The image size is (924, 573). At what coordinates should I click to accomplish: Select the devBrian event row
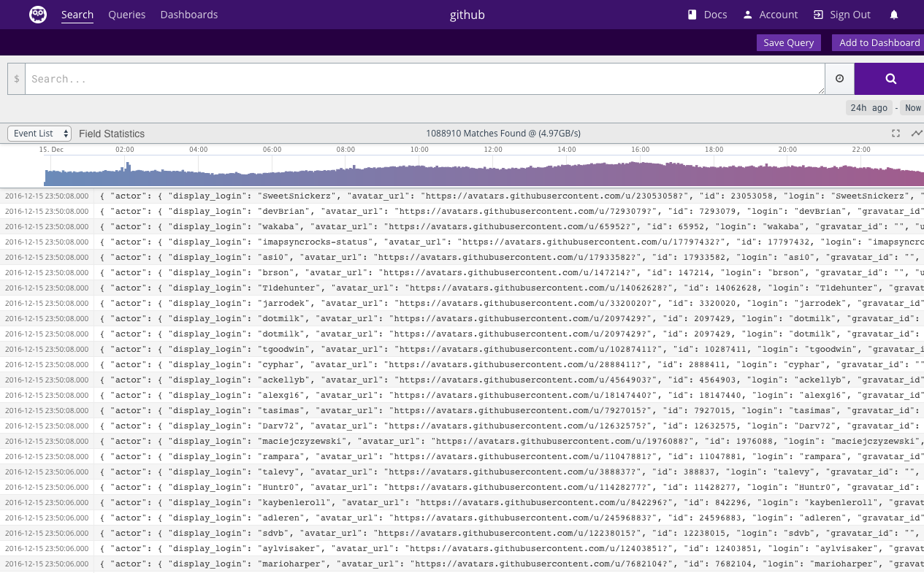462,211
